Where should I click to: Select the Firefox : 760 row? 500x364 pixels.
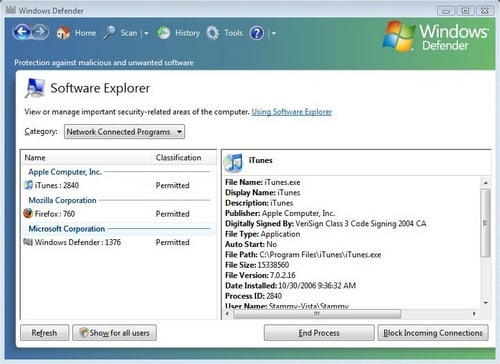(x=118, y=214)
